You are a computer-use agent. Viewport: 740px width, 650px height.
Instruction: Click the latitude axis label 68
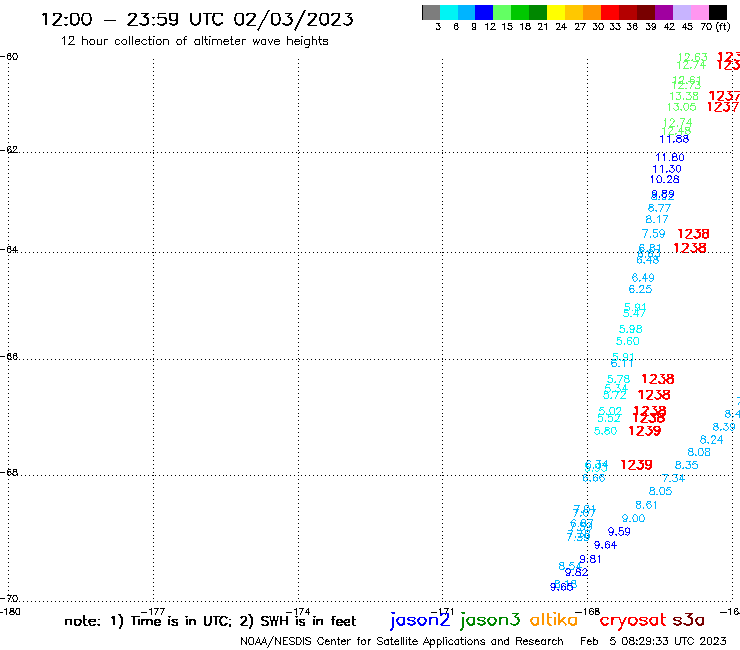coord(9,473)
